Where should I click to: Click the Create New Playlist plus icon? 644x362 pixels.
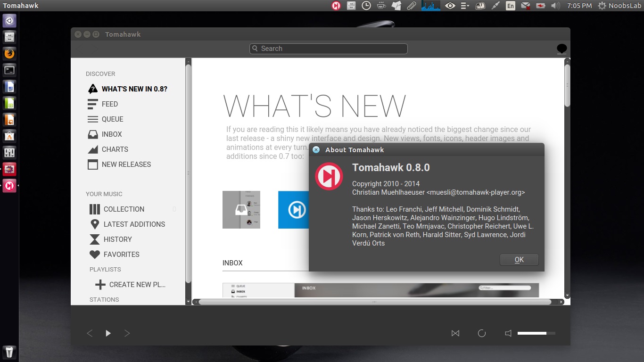pos(100,284)
